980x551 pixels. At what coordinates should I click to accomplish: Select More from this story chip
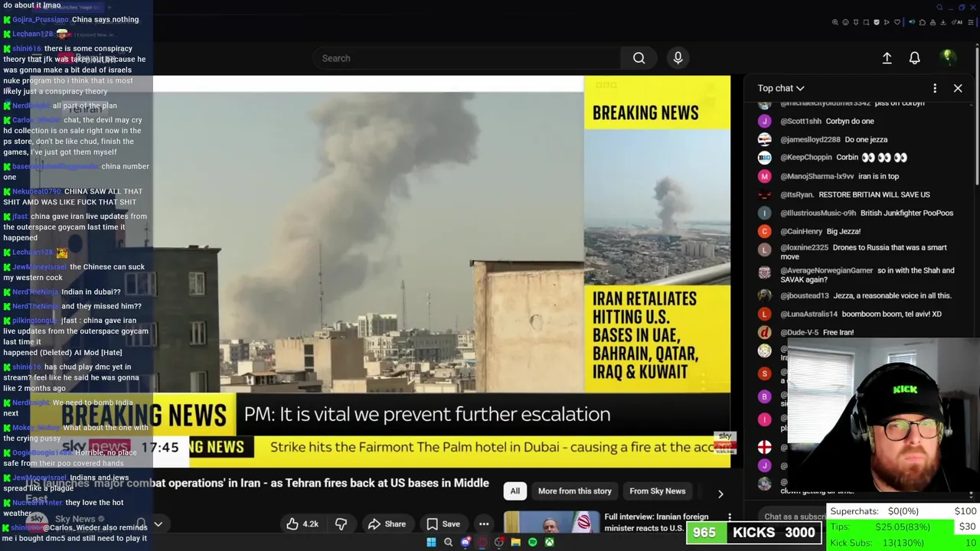[x=575, y=491]
